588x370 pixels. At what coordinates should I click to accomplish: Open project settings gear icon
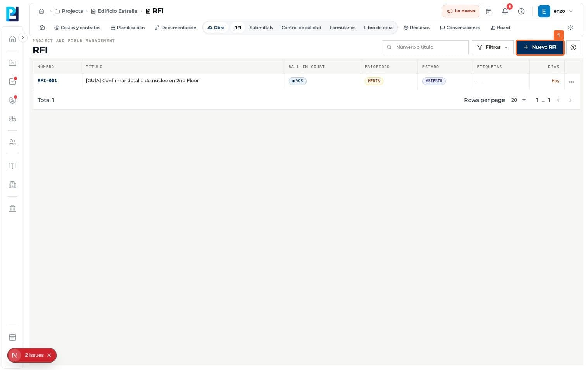coord(571,28)
